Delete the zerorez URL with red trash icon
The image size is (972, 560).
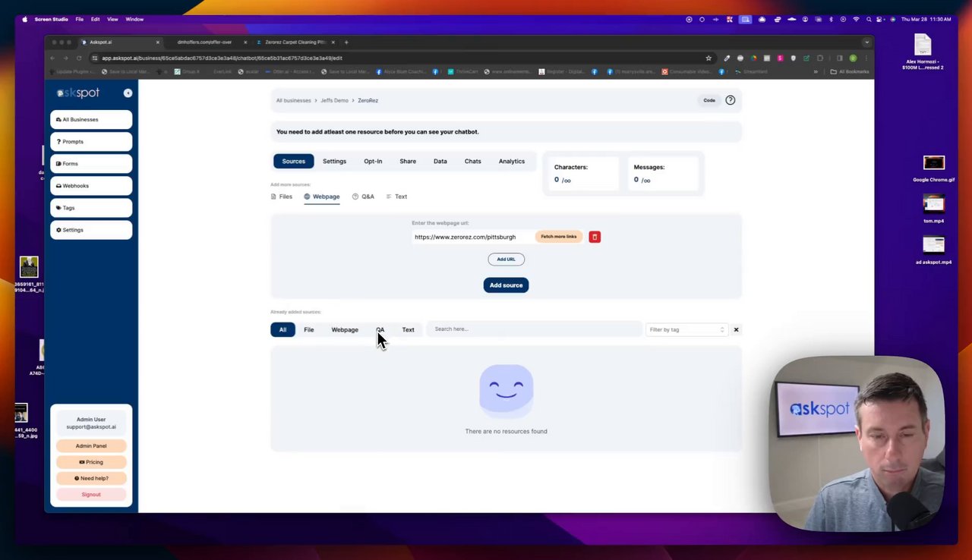pos(595,237)
